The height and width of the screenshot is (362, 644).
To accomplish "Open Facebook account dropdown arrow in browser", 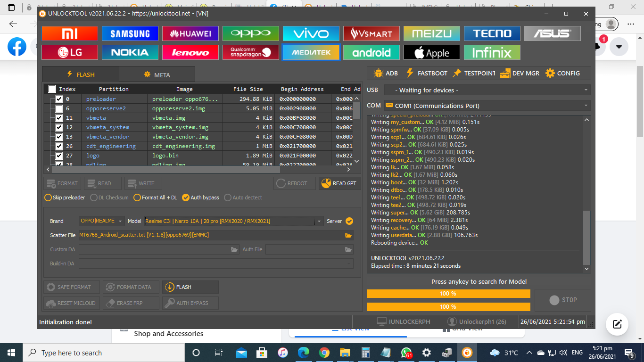I will (619, 47).
